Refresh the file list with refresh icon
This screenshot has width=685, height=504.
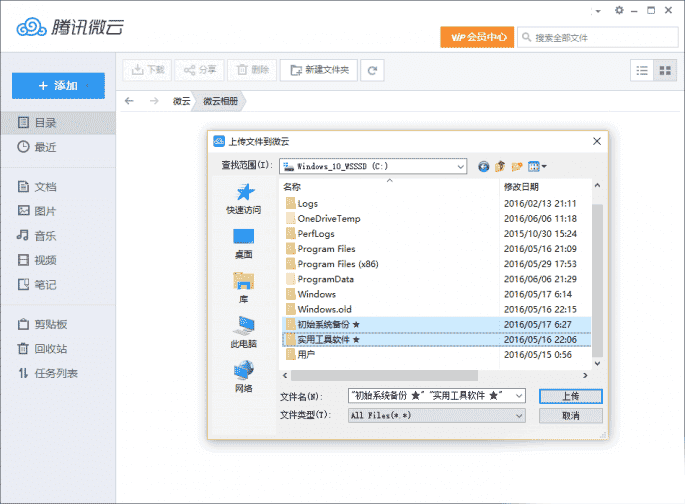click(372, 70)
